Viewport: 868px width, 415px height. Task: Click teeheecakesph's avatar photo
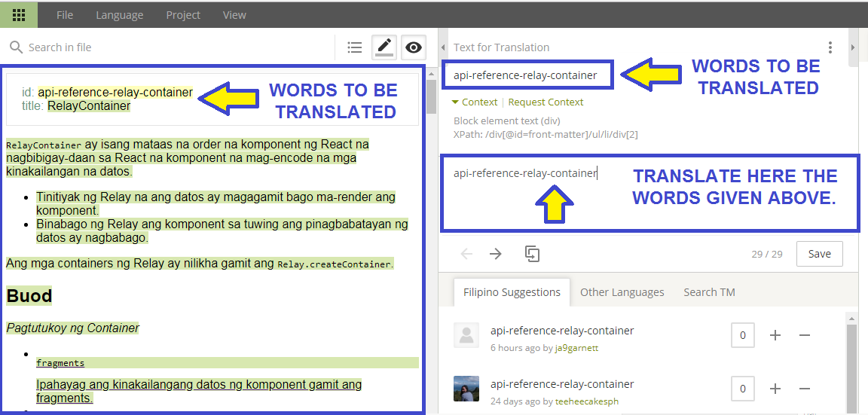tap(466, 389)
